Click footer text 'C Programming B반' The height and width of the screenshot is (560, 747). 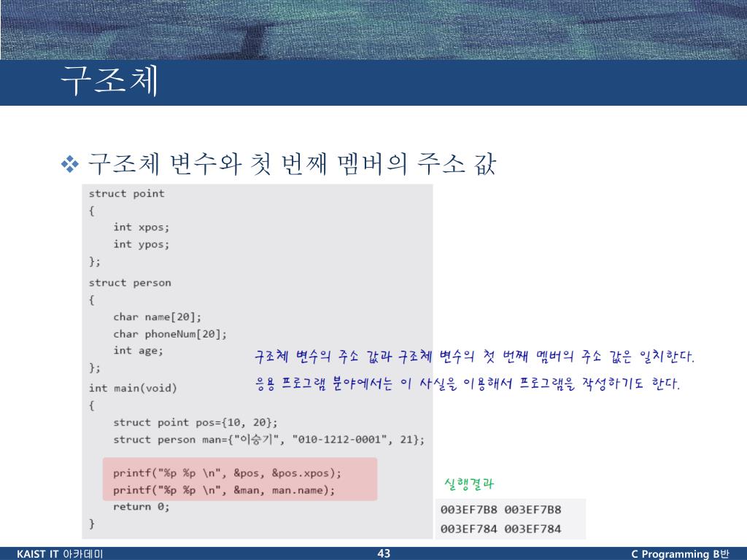[681, 554]
